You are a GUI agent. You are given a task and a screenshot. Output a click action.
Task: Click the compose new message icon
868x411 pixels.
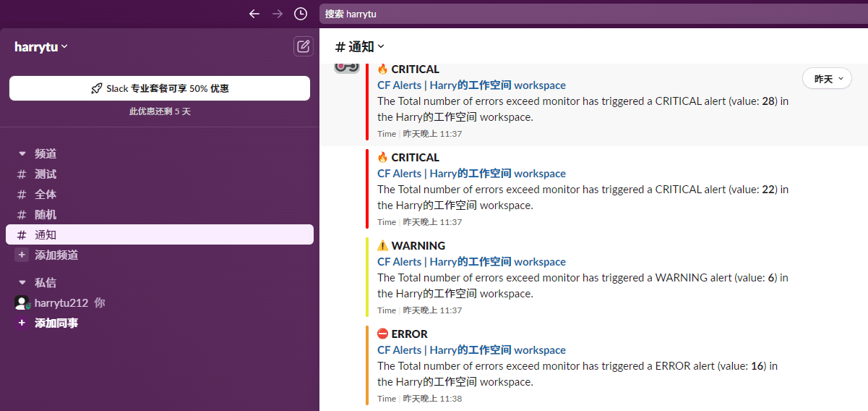click(x=304, y=46)
